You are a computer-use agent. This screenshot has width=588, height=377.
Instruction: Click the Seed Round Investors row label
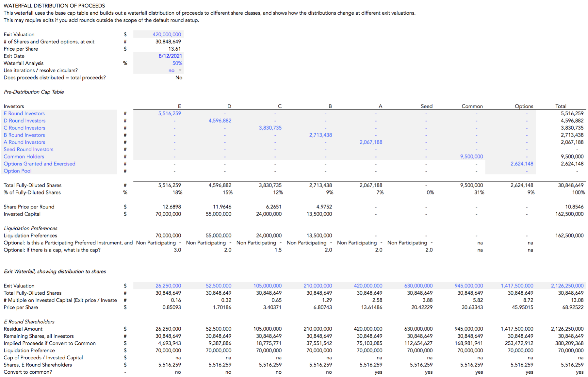[28, 149]
